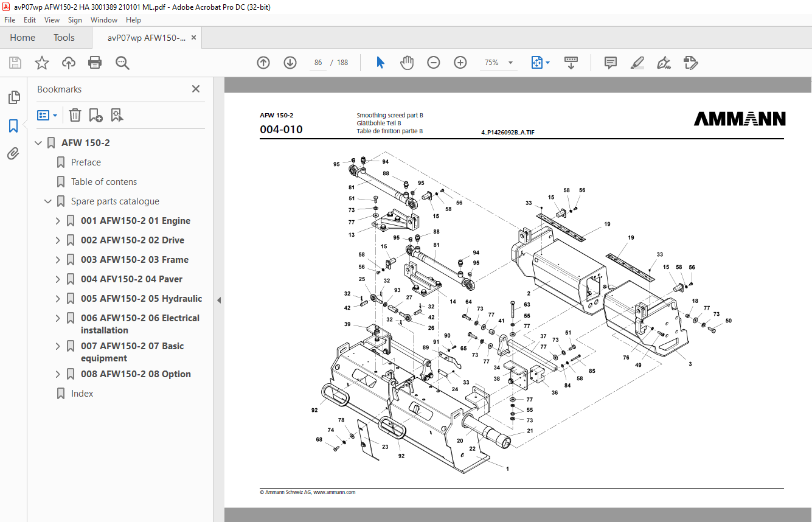Close the Bookmarks panel
The height and width of the screenshot is (522, 812).
[x=196, y=89]
